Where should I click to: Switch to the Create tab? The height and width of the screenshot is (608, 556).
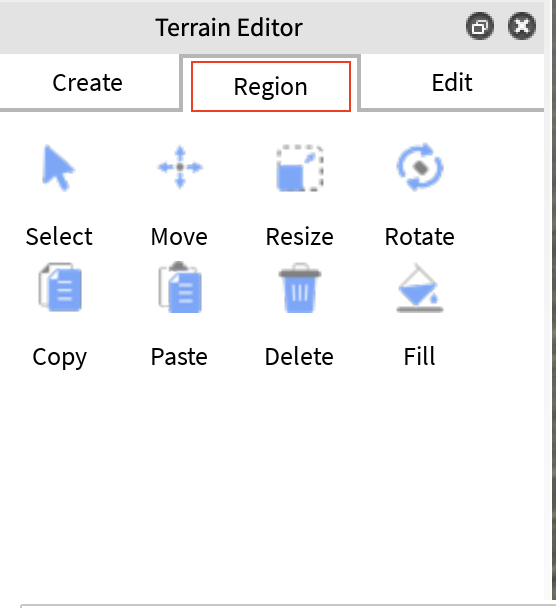point(88,83)
